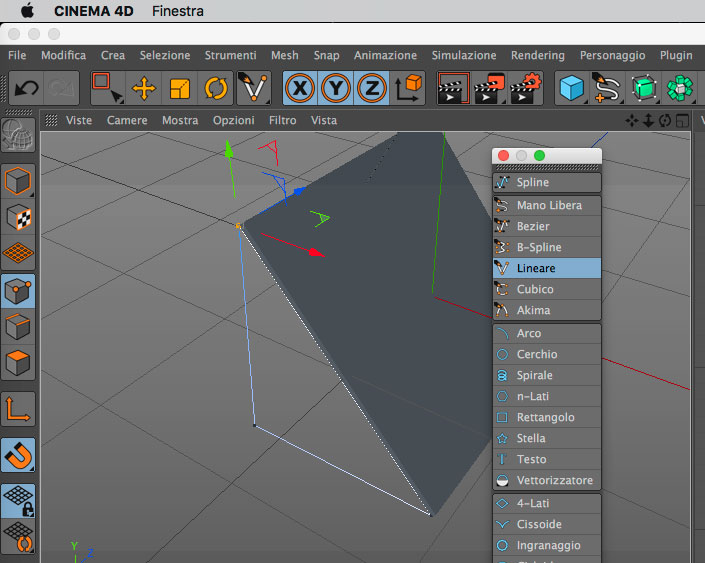Choose Spline in the palette

coord(547,183)
